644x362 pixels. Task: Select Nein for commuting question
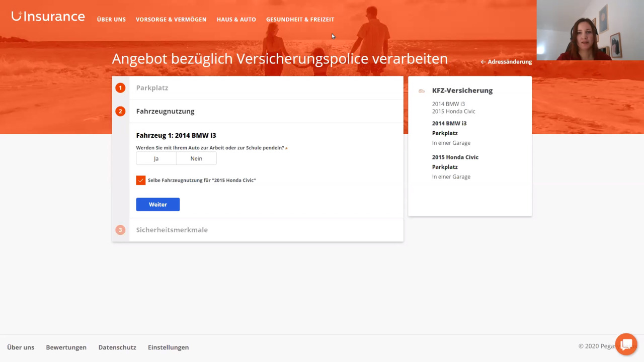click(x=196, y=158)
